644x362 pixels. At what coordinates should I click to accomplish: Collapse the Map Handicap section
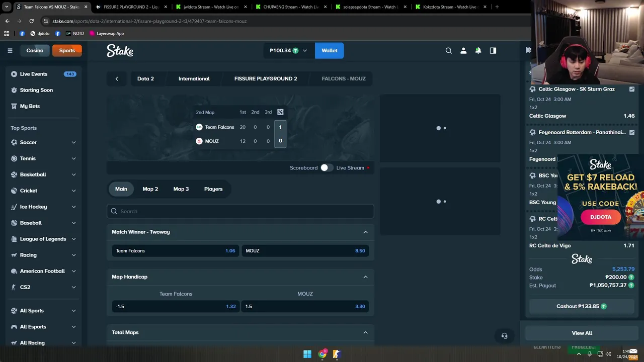point(365,277)
